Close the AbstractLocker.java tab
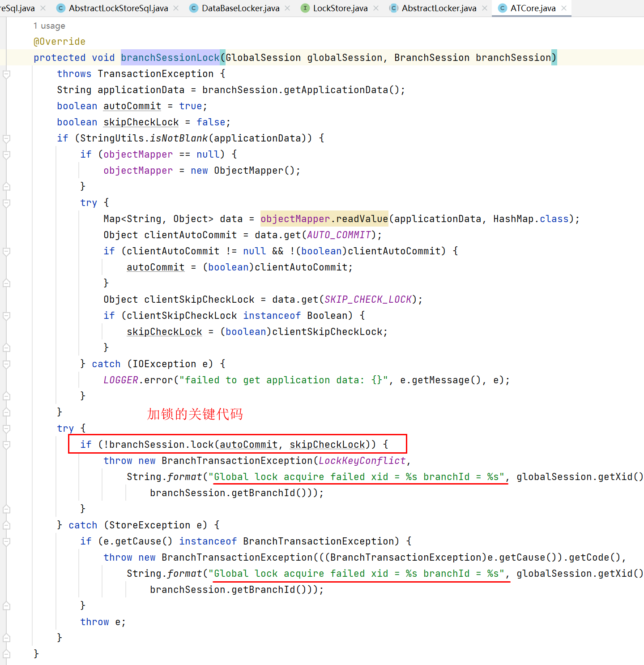The width and height of the screenshot is (644, 665). 485,8
